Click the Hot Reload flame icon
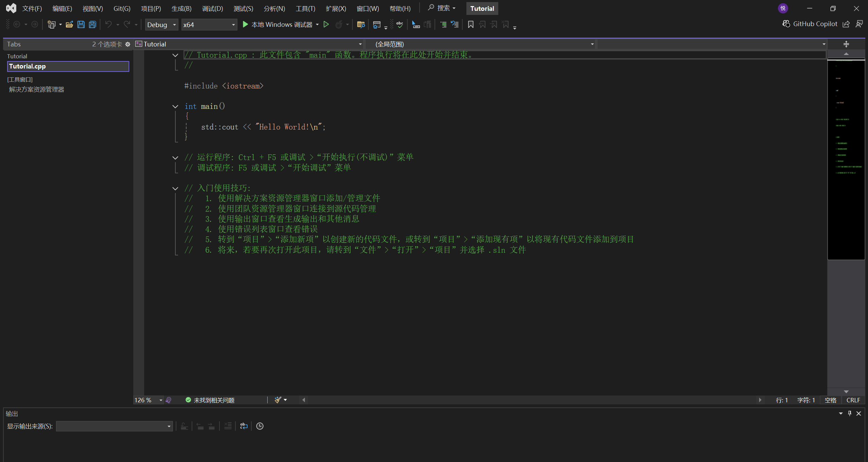This screenshot has width=868, height=462. point(339,24)
